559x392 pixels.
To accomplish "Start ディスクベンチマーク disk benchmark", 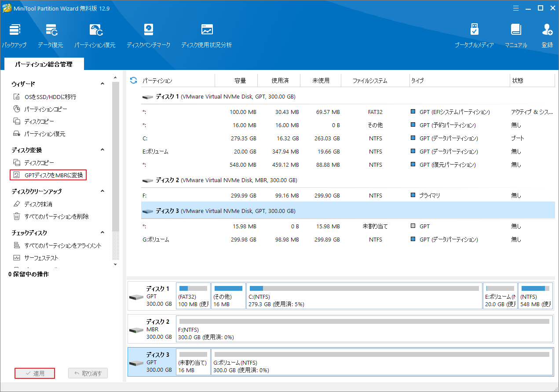I will tap(149, 36).
